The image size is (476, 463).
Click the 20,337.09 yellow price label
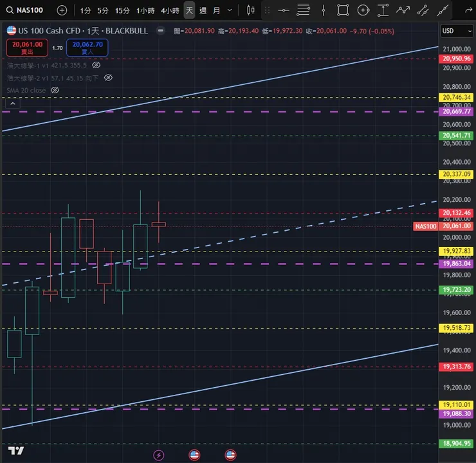coord(456,174)
